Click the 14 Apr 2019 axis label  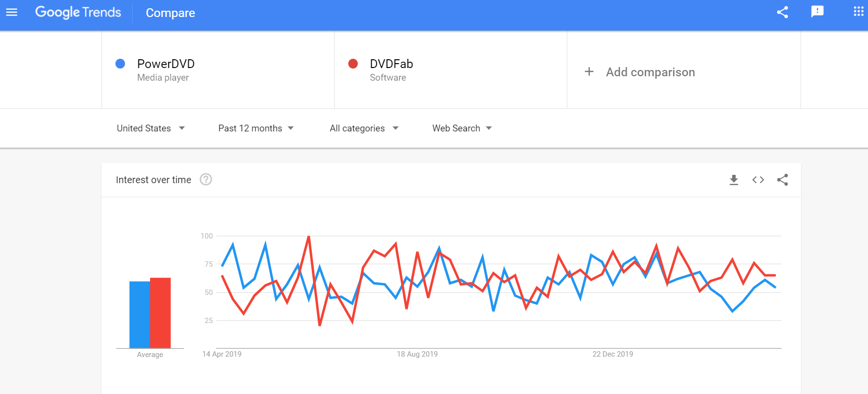click(x=222, y=354)
